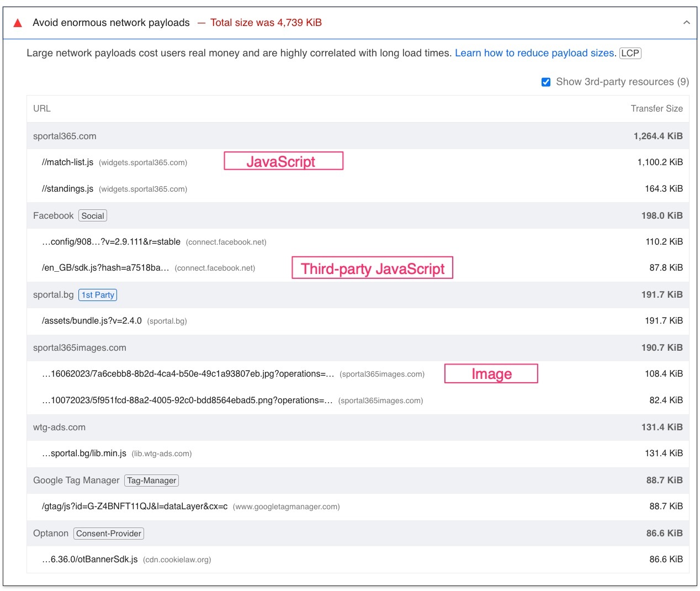
Task: Open the //standings.js resource URL
Action: tap(67, 189)
